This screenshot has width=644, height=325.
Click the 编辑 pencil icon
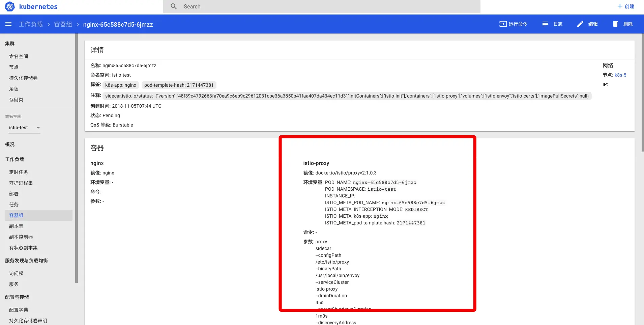580,24
